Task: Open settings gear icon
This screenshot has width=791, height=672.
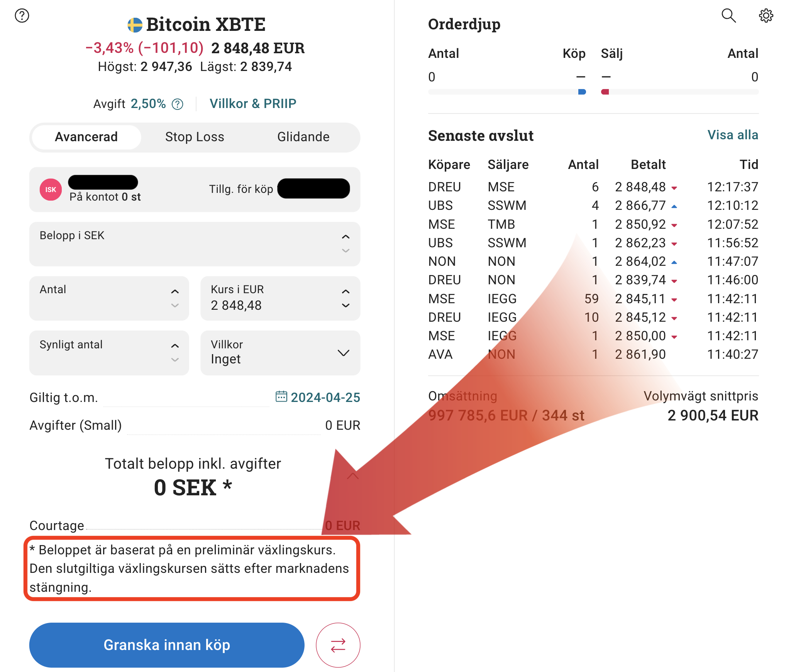Action: click(766, 16)
